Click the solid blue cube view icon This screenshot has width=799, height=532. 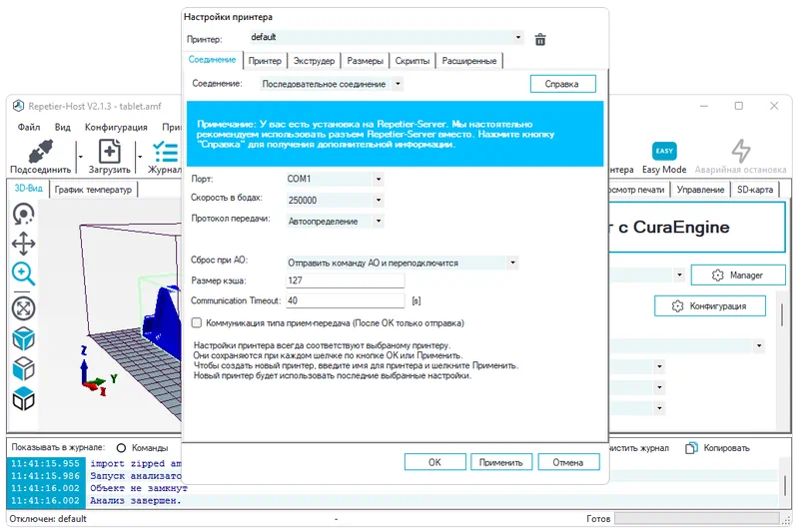(23, 338)
